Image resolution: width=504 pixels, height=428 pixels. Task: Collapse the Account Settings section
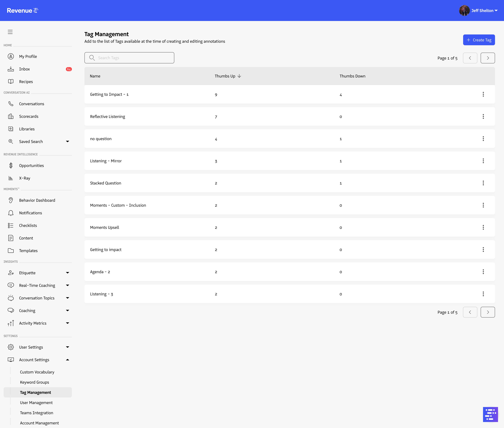67,360
